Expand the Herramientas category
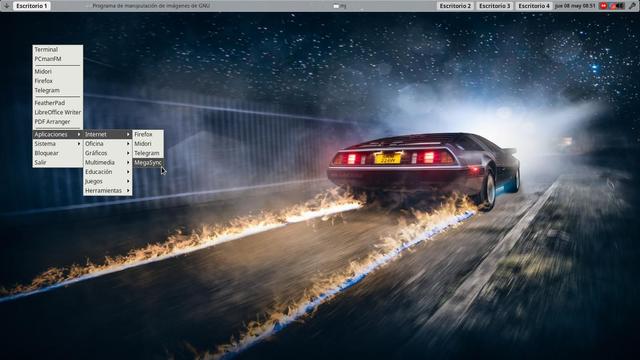The height and width of the screenshot is (360, 640). 107,191
